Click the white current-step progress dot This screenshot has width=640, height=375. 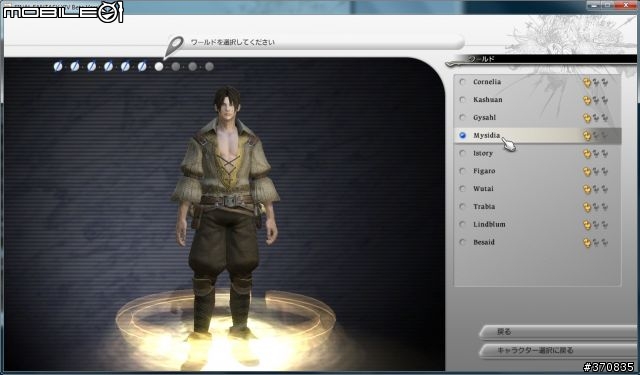pos(159,66)
